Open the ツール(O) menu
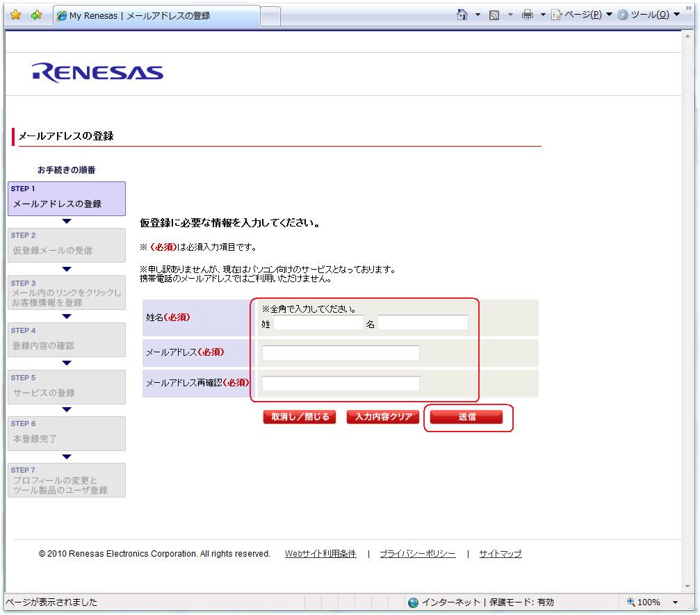The height and width of the screenshot is (615, 700). [643, 15]
